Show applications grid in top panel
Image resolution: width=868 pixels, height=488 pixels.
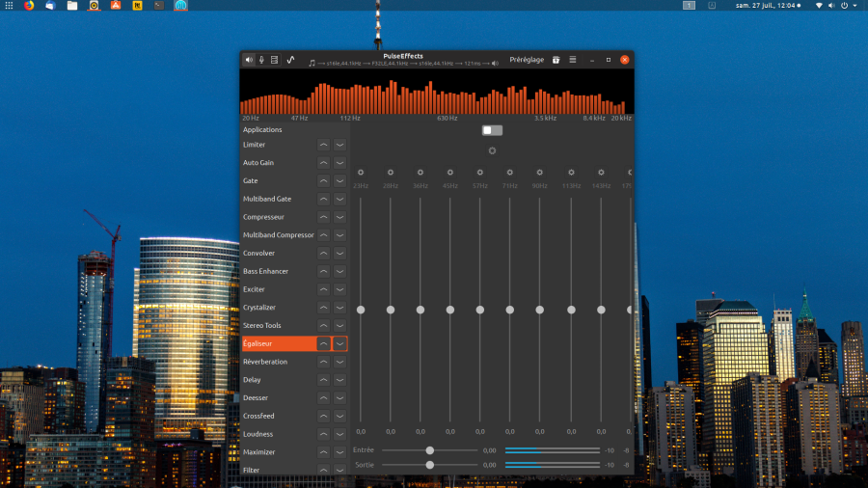(x=9, y=6)
